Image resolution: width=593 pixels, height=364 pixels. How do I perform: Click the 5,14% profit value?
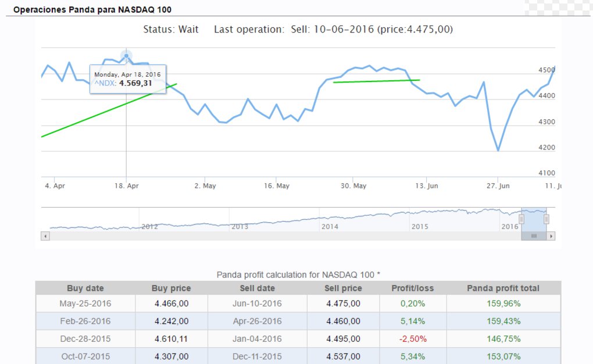413,321
